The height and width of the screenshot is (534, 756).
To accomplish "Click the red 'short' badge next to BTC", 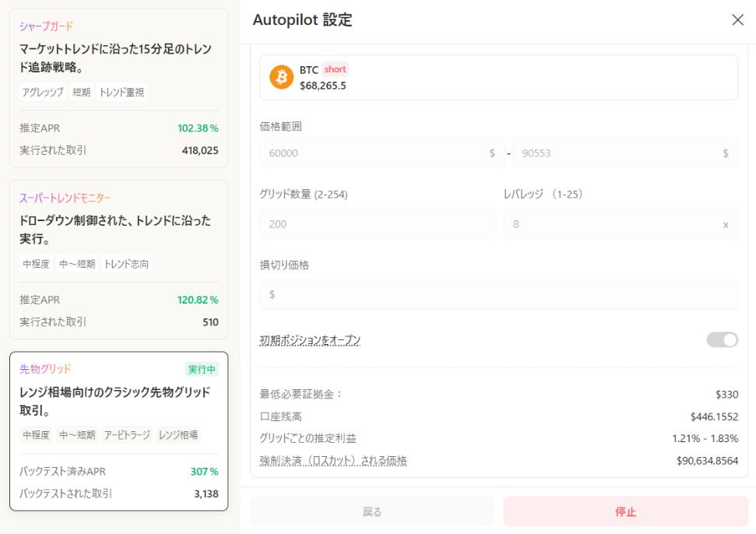I will point(335,69).
